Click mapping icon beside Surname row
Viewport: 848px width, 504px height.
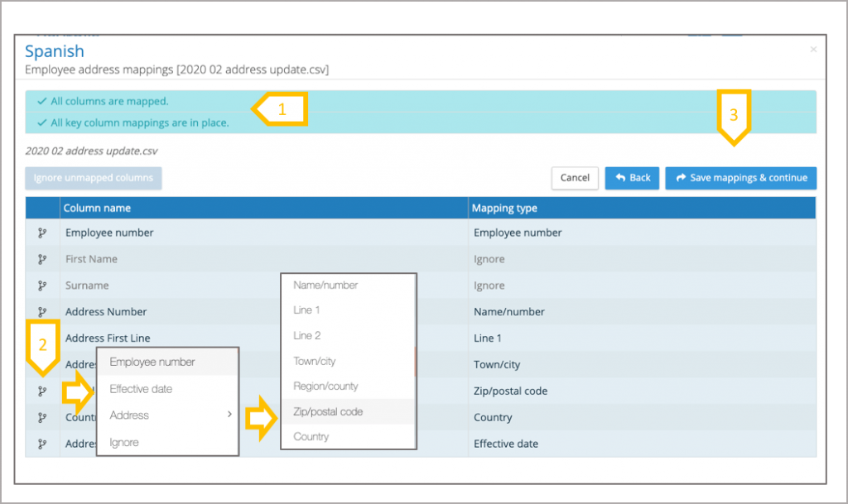coord(42,286)
